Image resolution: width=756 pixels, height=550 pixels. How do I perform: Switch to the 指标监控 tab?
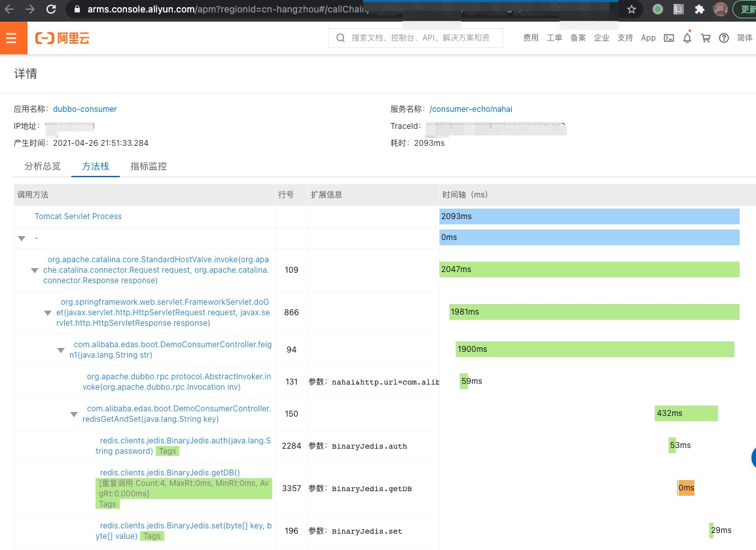[x=149, y=166]
